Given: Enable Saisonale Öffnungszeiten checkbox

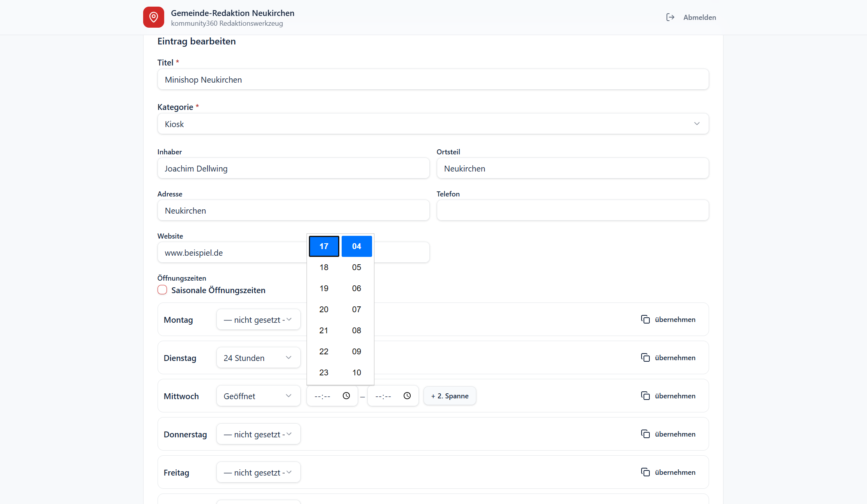Looking at the screenshot, I should (162, 290).
